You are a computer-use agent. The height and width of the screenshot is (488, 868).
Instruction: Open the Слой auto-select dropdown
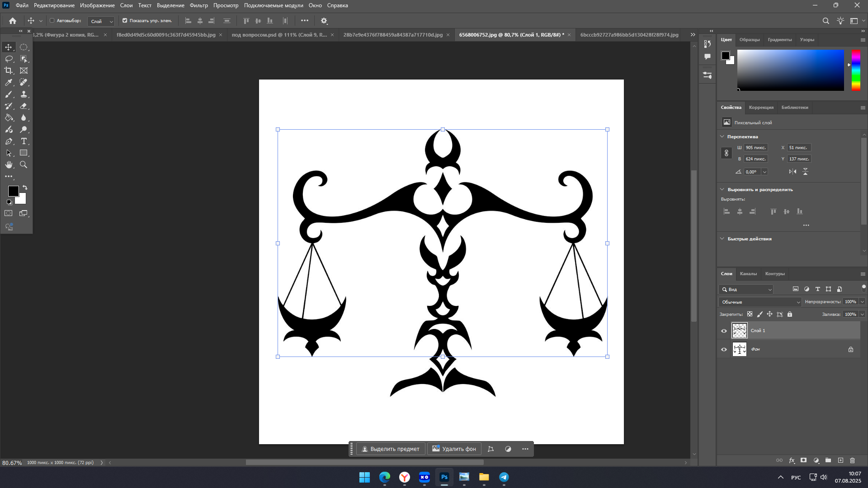101,21
